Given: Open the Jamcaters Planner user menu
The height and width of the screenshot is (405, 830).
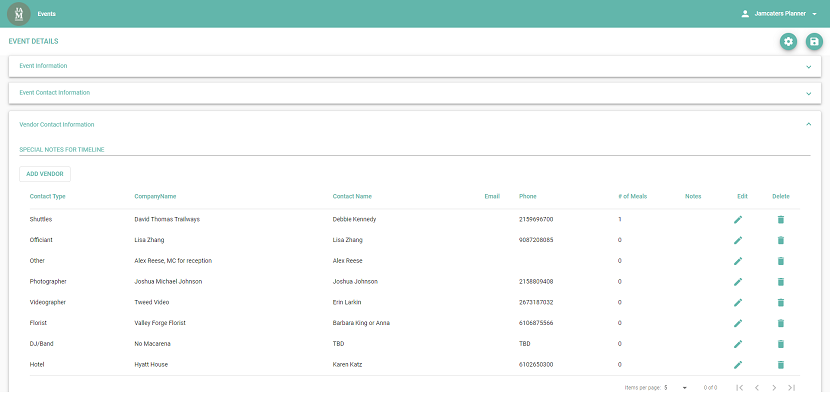Looking at the screenshot, I should [x=779, y=14].
